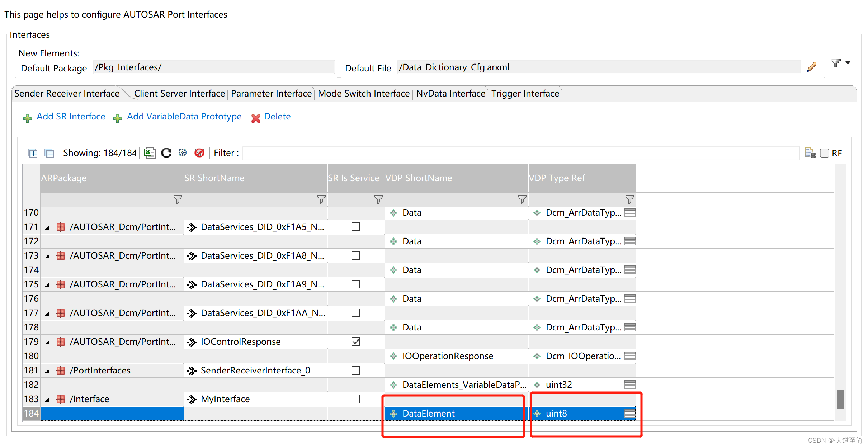The height and width of the screenshot is (447, 868).
Task: Click the collapse all rows icon
Action: (49, 153)
